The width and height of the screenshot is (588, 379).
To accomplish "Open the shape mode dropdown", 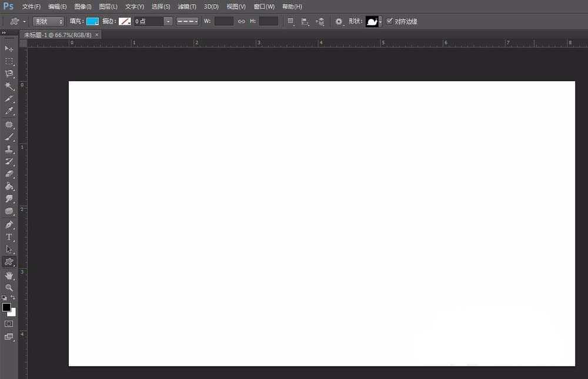I will [48, 21].
